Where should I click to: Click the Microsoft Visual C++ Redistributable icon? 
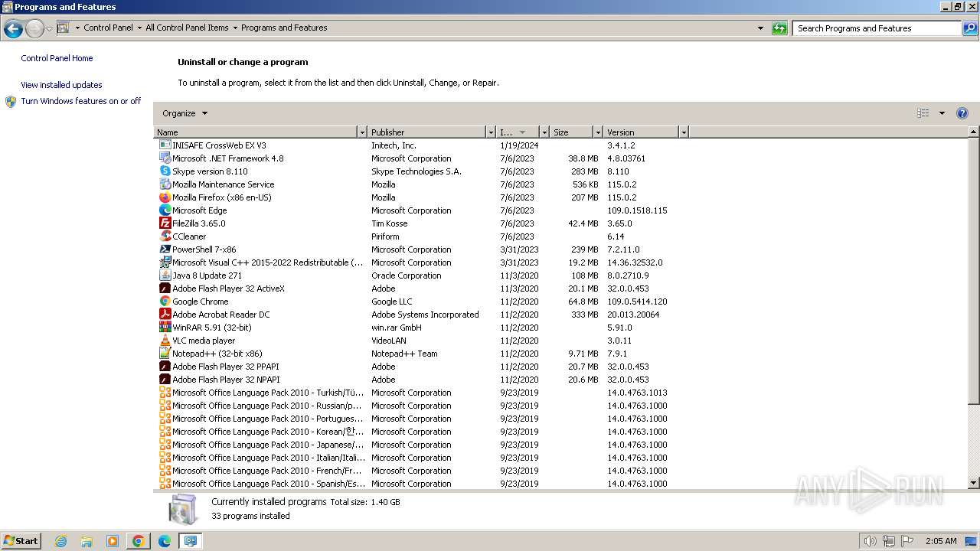[165, 262]
